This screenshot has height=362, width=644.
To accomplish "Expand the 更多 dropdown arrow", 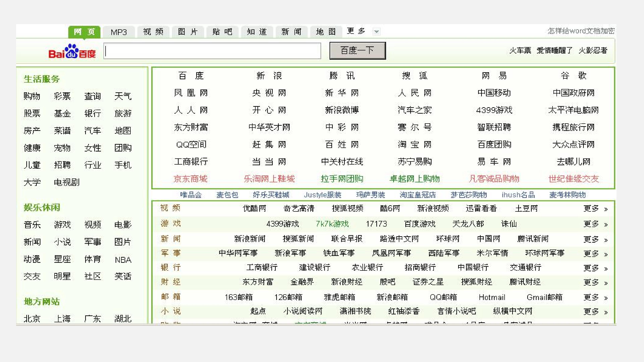I will click(x=377, y=32).
